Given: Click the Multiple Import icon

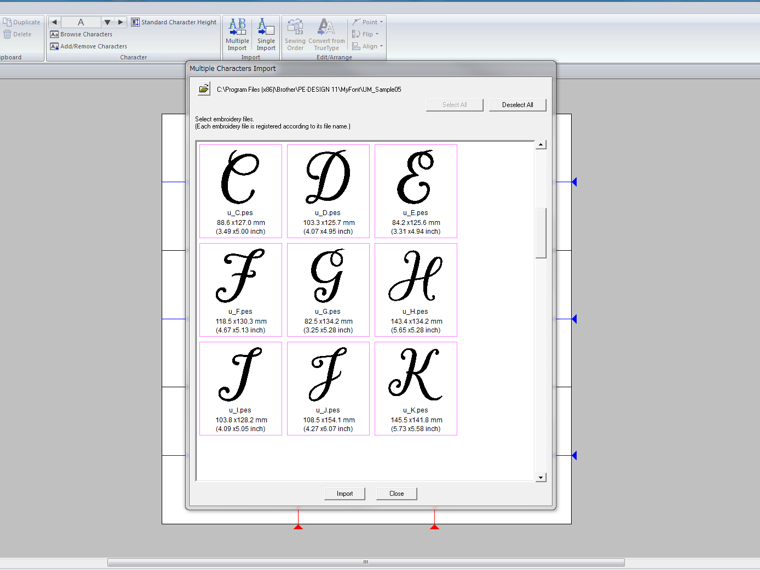Looking at the screenshot, I should 237,34.
